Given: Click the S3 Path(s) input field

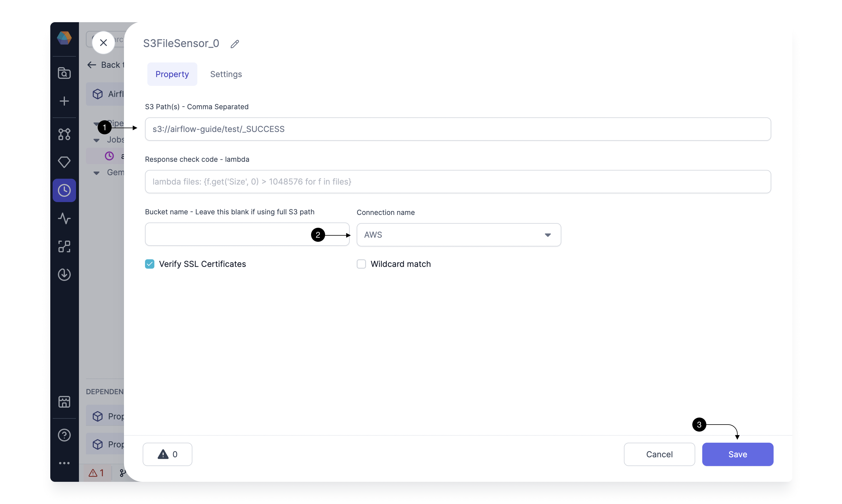Looking at the screenshot, I should [458, 129].
